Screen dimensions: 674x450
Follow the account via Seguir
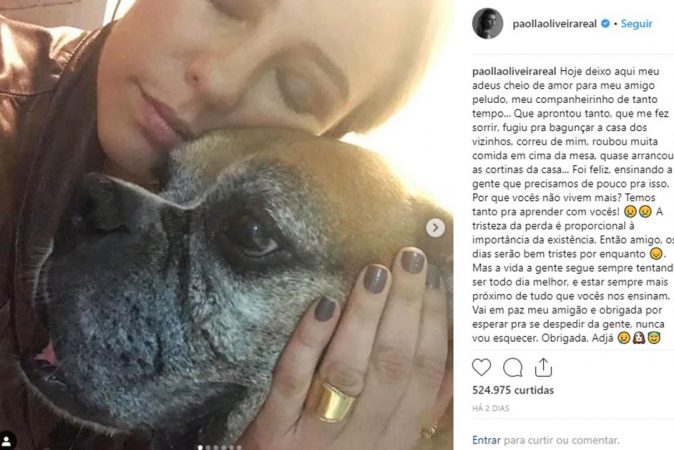pyautogui.click(x=636, y=24)
